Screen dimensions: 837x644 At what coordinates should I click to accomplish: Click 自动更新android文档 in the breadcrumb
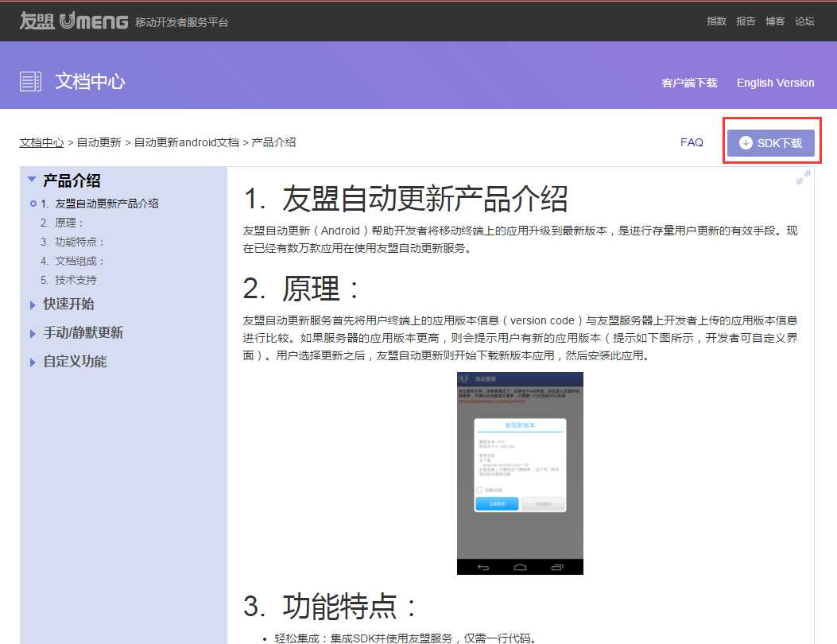186,142
